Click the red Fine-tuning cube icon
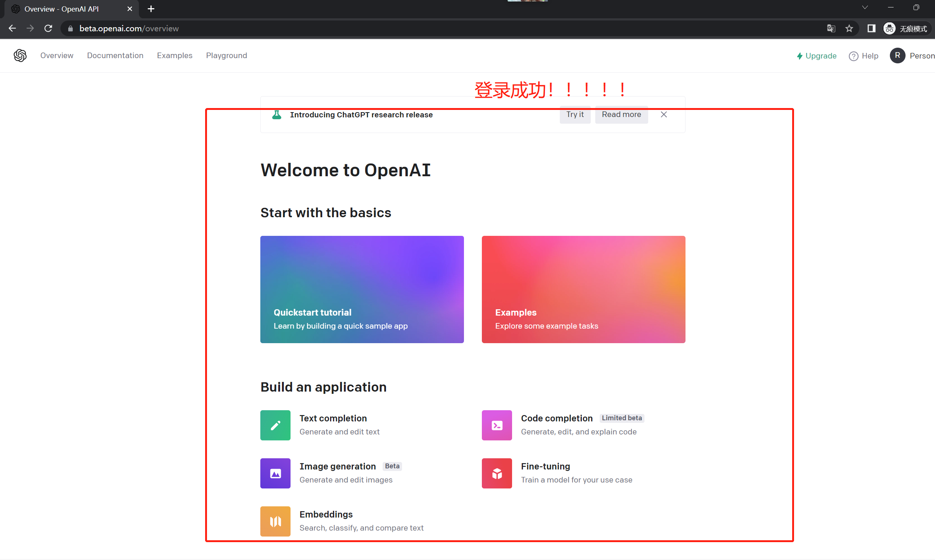This screenshot has height=560, width=935. [x=496, y=473]
